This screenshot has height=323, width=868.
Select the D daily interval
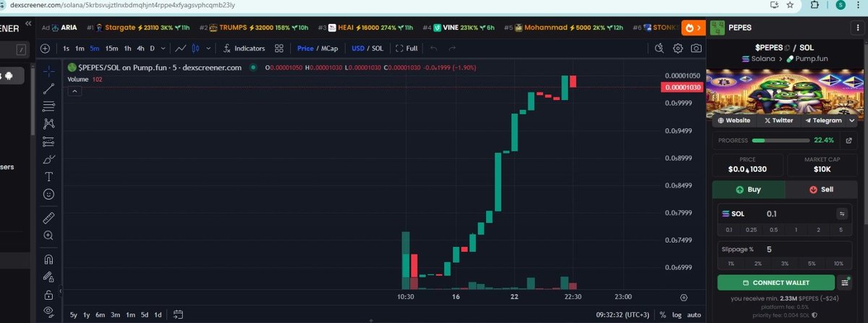pyautogui.click(x=152, y=49)
